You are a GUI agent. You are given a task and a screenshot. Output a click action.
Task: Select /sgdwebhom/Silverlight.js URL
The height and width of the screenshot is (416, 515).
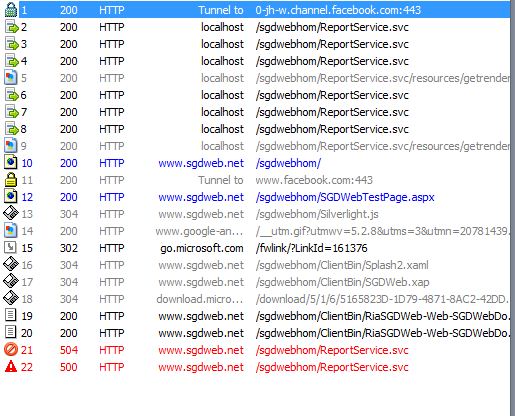(x=317, y=214)
